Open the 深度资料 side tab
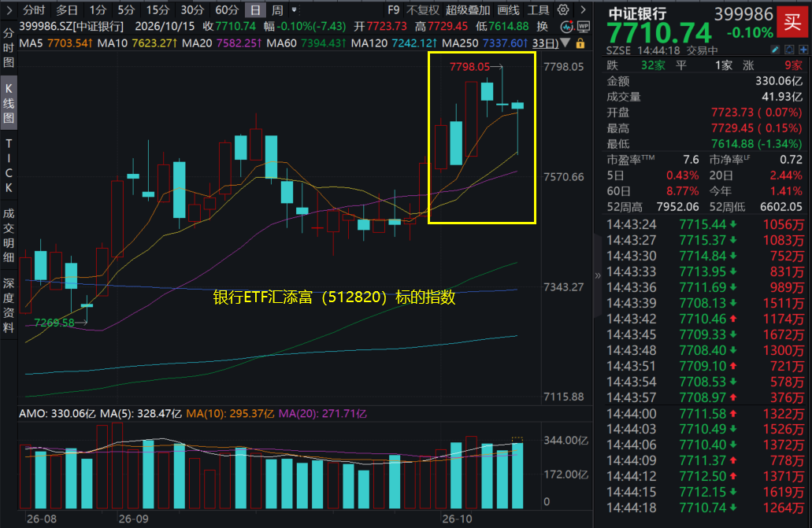This screenshot has height=528, width=812. [x=9, y=305]
